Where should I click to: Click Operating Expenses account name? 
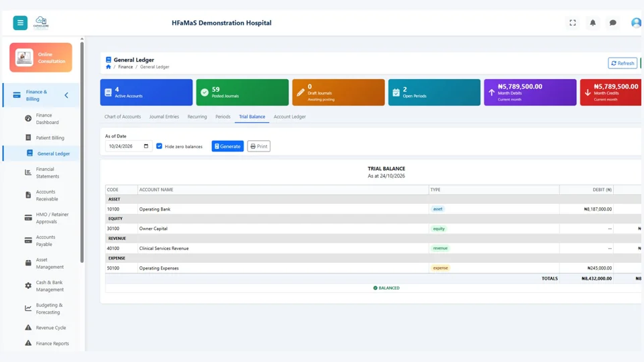tap(159, 268)
